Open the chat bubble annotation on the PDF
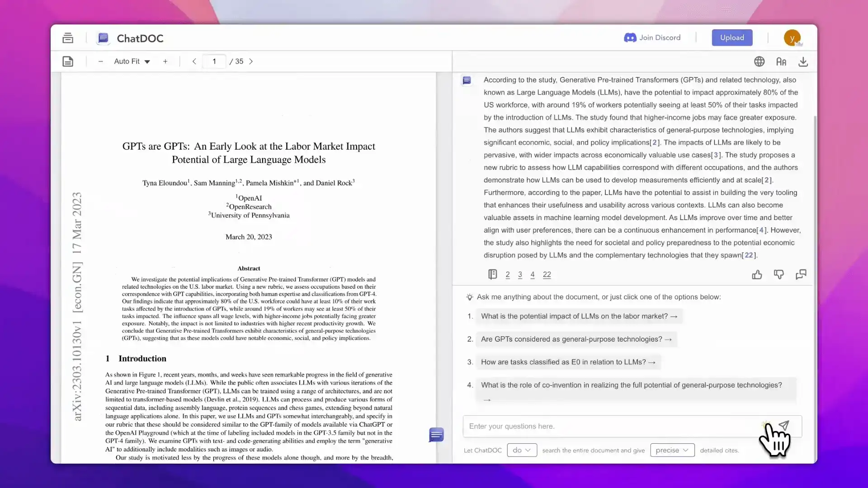Image resolution: width=868 pixels, height=488 pixels. tap(435, 435)
